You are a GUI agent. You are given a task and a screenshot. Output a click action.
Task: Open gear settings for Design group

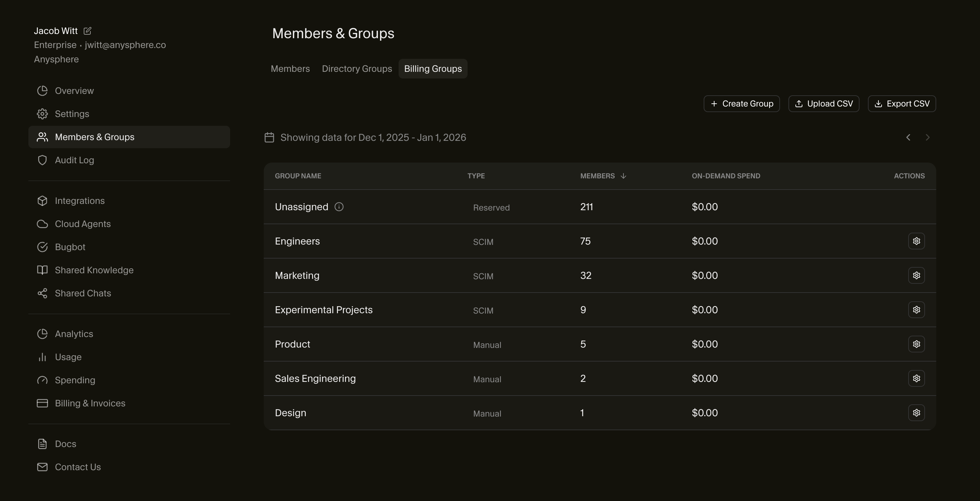pyautogui.click(x=916, y=413)
